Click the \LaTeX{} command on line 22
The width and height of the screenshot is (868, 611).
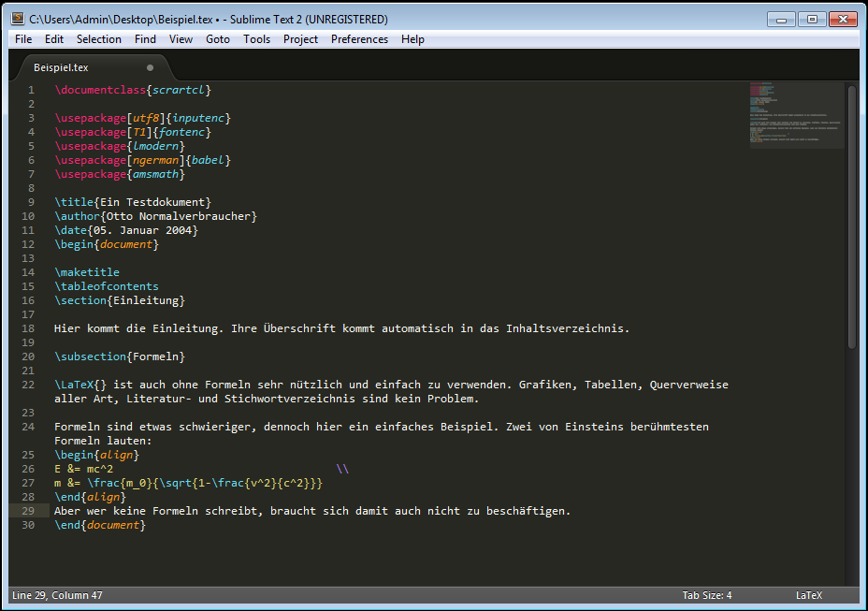80,385
